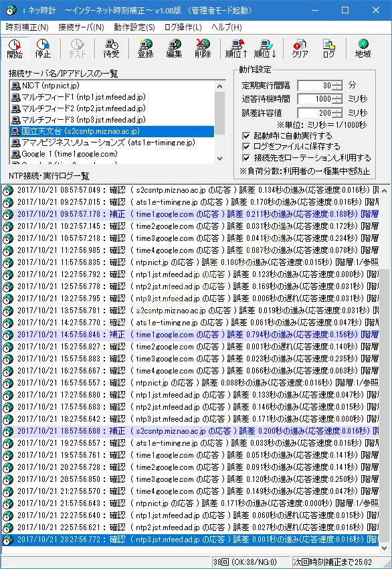Image resolution: width=392 pixels, height=569 pixels.
Task: Select log entry at 19:27:56.657 ats1.e-timing.ne.jp
Action: [x=191, y=443]
